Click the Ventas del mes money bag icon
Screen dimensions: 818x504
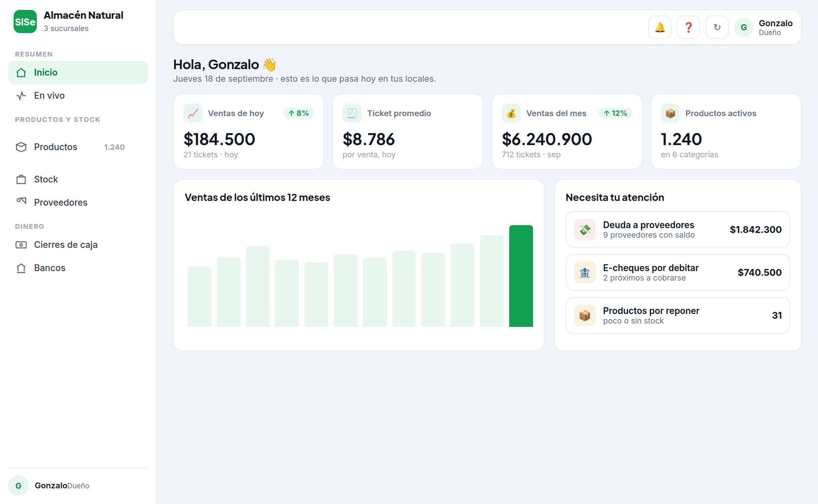pos(511,113)
